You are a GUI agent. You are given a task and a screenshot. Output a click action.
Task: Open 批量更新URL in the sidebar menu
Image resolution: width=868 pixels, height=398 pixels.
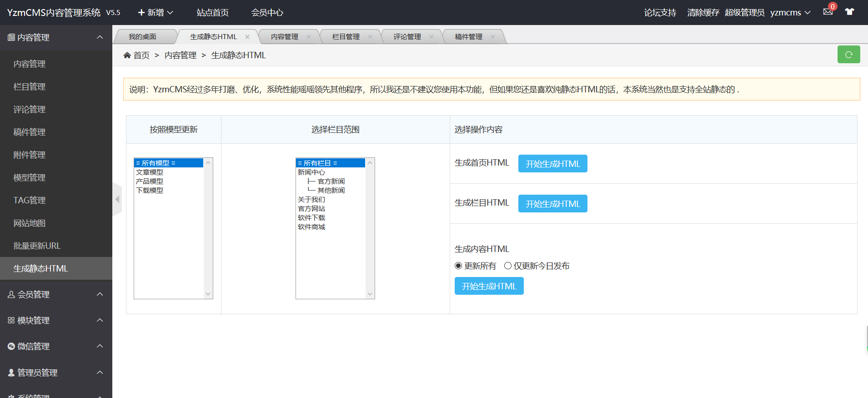coord(37,246)
